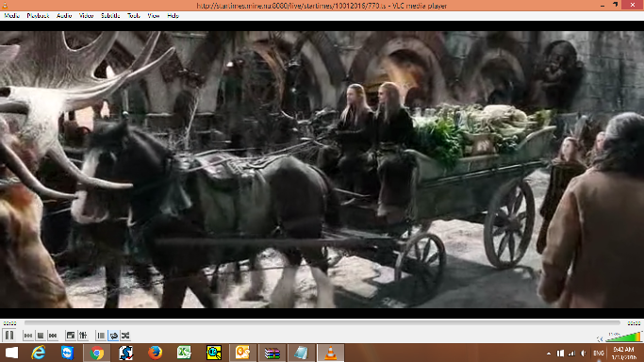Switch to Google Chrome in taskbar

pos(97,353)
